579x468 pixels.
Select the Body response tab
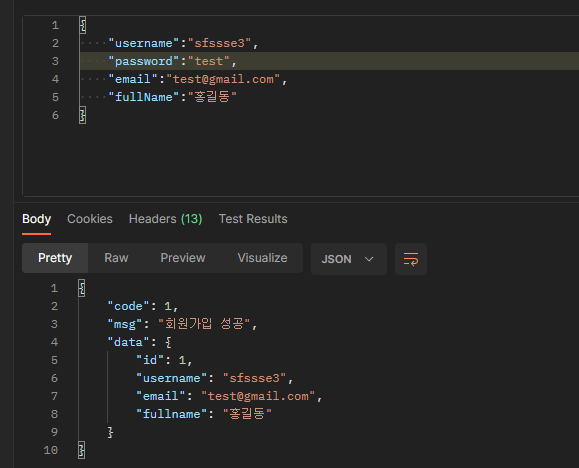(37, 219)
